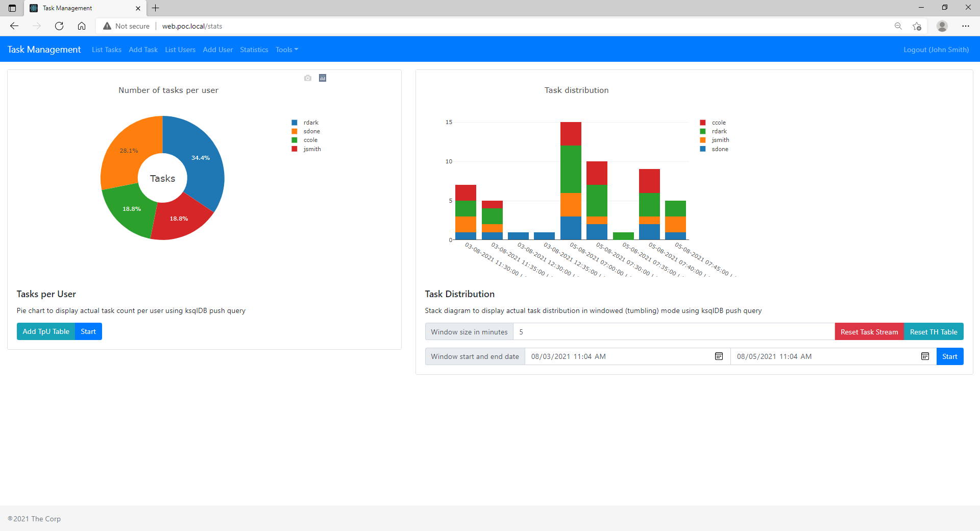Open the browser profile avatar
The height and width of the screenshot is (531, 980).
pyautogui.click(x=942, y=26)
